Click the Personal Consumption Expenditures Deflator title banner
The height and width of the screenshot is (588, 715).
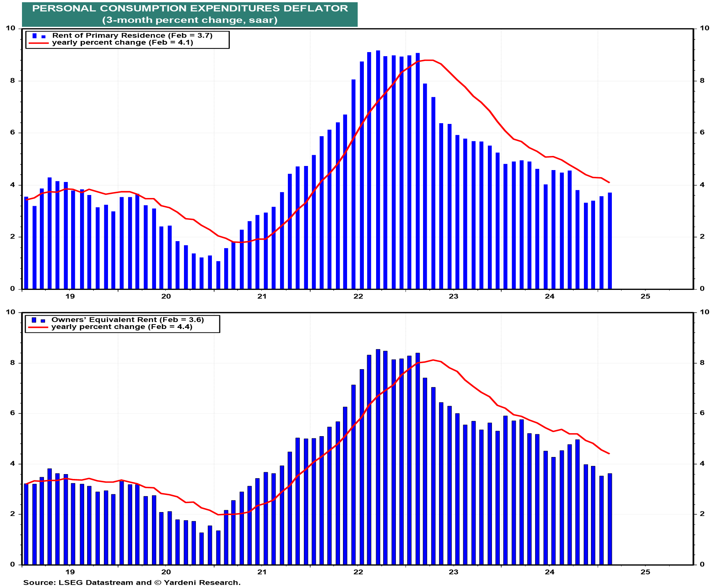[190, 14]
